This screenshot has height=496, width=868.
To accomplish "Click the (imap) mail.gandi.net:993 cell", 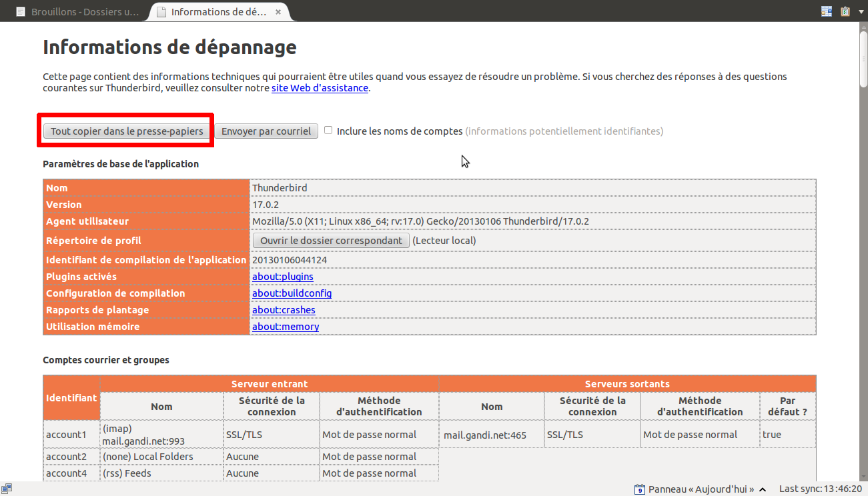I will 161,434.
